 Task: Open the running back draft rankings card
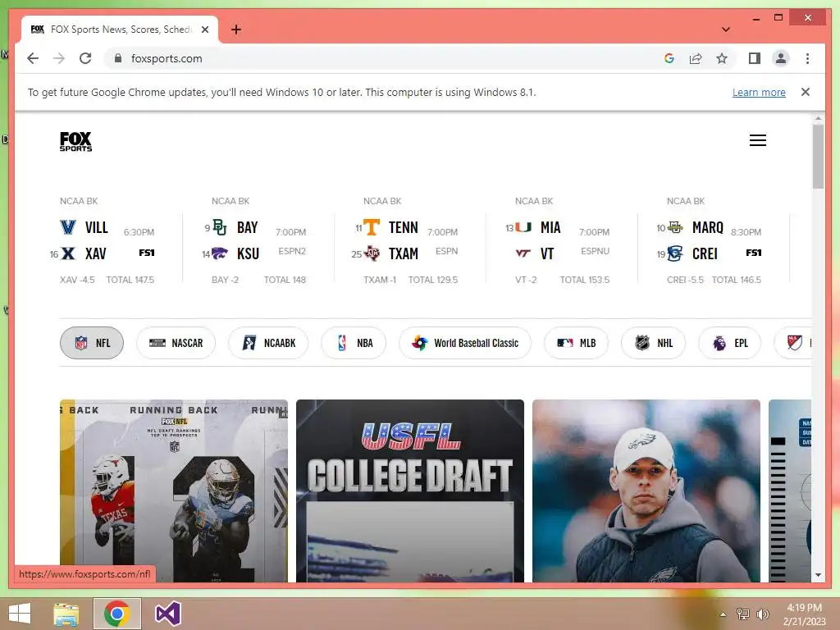[x=174, y=491]
